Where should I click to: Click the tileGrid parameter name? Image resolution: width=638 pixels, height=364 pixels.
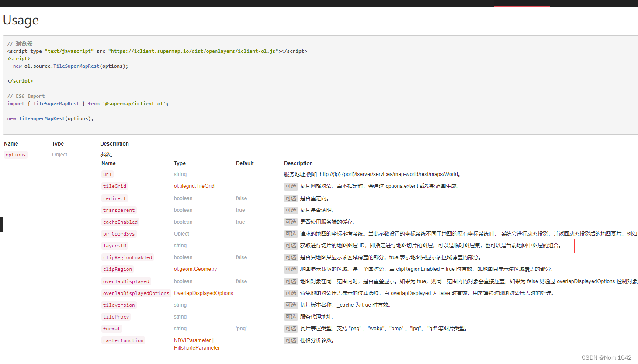point(114,186)
